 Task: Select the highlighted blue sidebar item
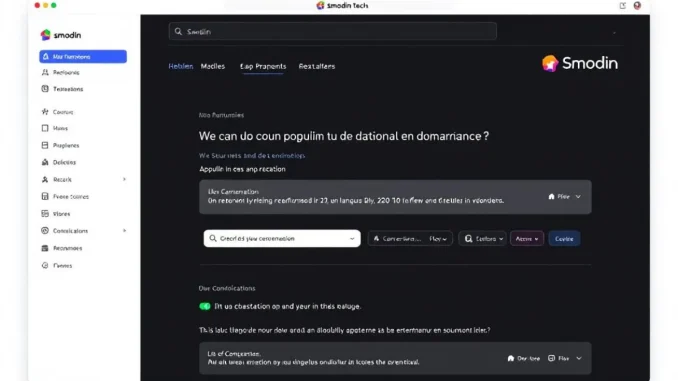pos(83,57)
